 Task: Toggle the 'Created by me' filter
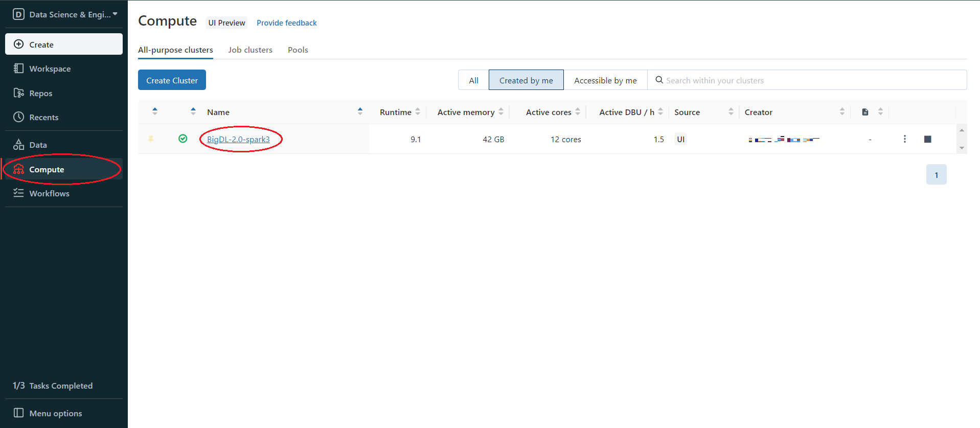tap(526, 80)
